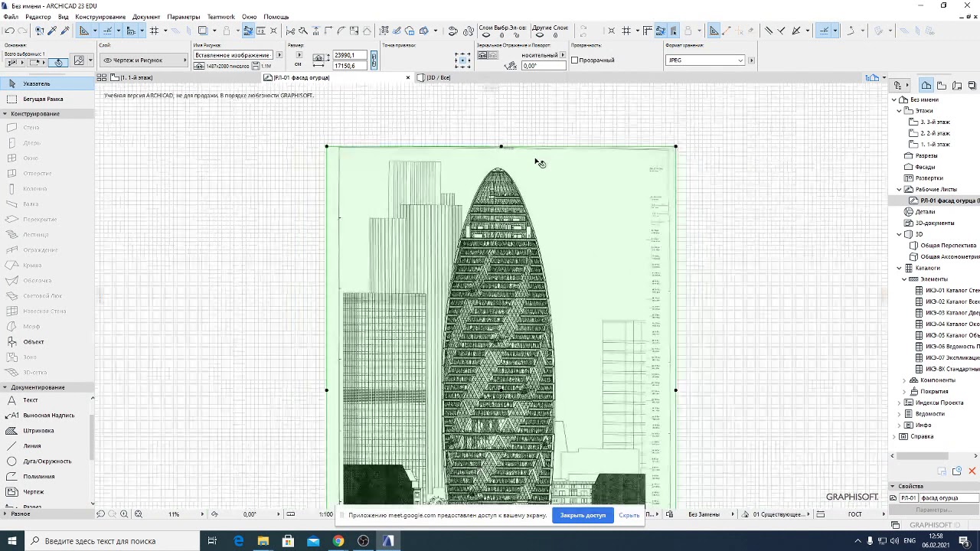Click the eyedropper pick-up parameters icon
Viewport: 980px width, 551px height.
(x=53, y=31)
